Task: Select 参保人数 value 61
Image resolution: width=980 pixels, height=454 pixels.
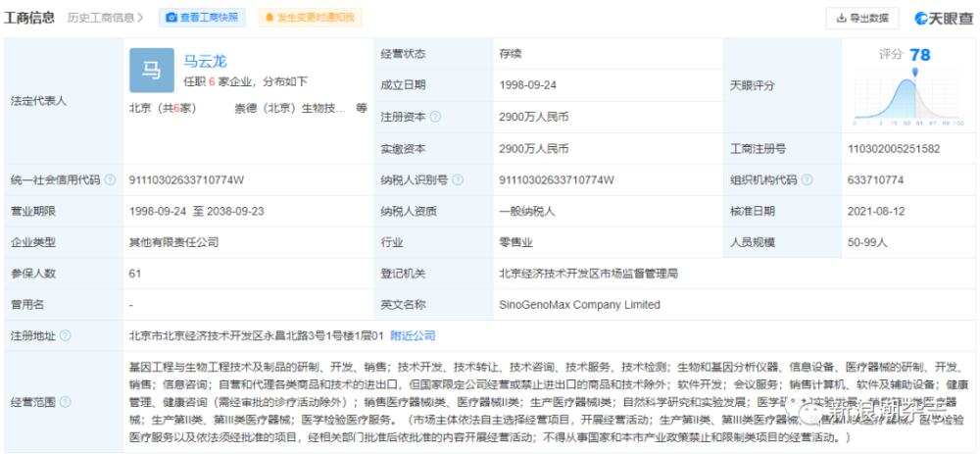Action: click(x=135, y=274)
